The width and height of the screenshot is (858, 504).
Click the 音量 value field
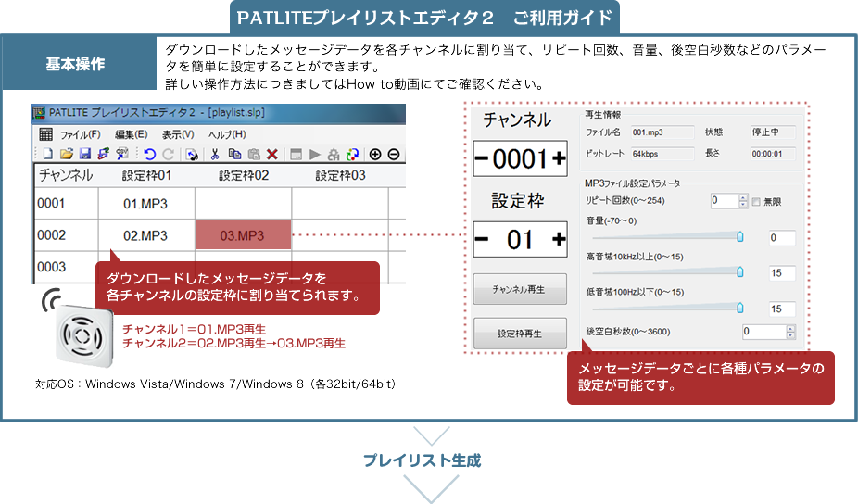pos(782,237)
